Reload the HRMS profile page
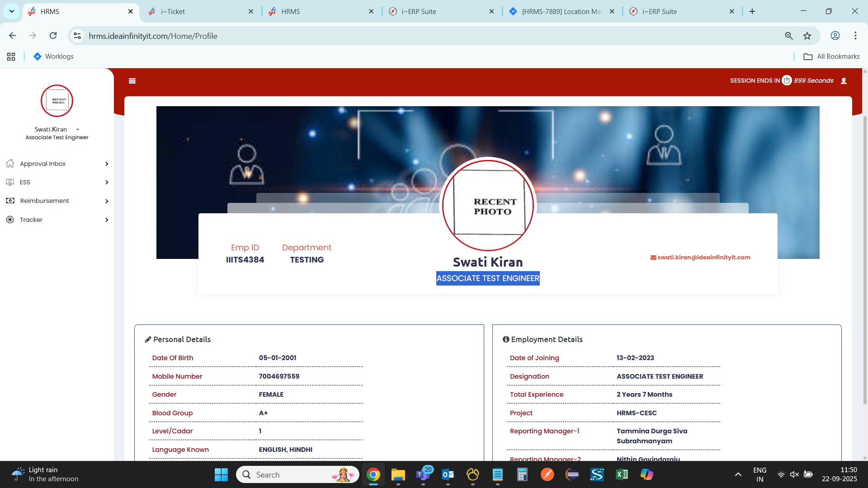This screenshot has width=868, height=488. (53, 36)
